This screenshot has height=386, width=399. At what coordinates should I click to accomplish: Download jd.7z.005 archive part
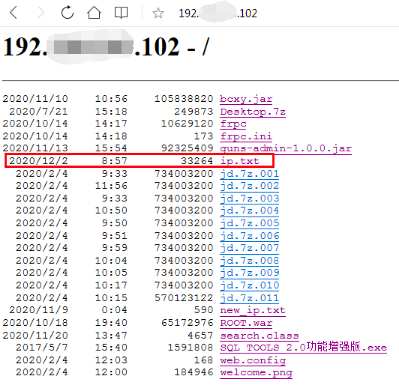click(249, 223)
